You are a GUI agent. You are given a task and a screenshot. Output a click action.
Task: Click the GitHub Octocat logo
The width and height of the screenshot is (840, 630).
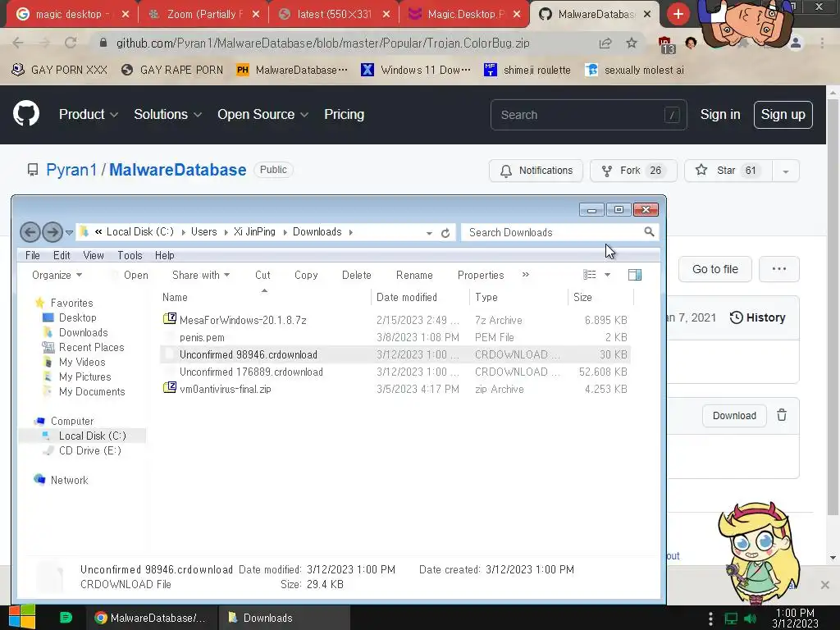click(x=26, y=113)
